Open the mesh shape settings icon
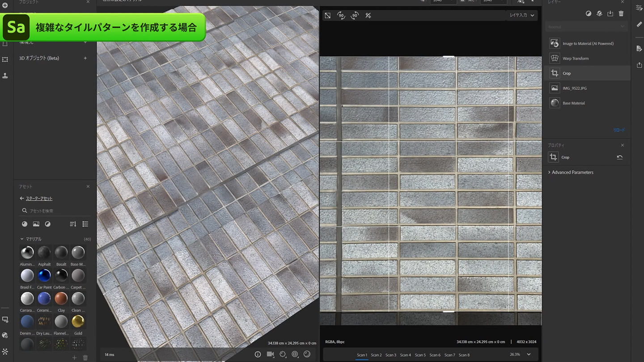The width and height of the screenshot is (644, 362). click(283, 354)
